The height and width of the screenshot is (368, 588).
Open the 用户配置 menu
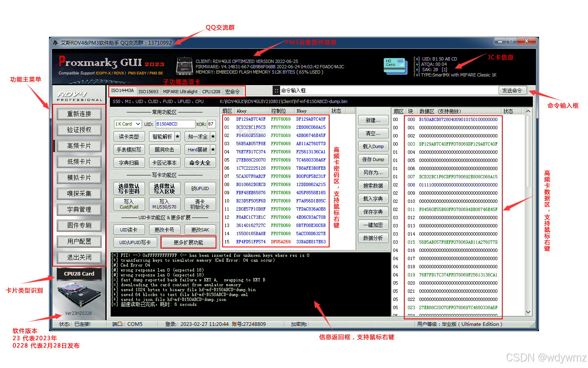coord(79,241)
